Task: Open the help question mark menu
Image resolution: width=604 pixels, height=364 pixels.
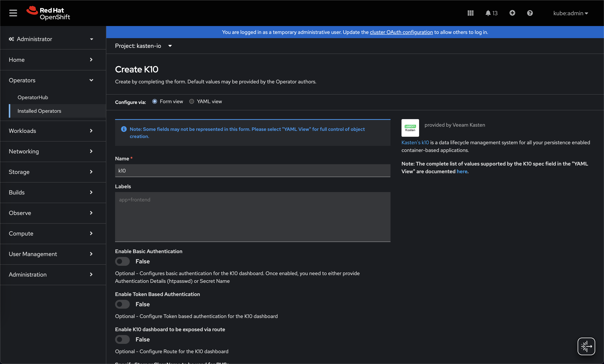Action: (x=530, y=13)
